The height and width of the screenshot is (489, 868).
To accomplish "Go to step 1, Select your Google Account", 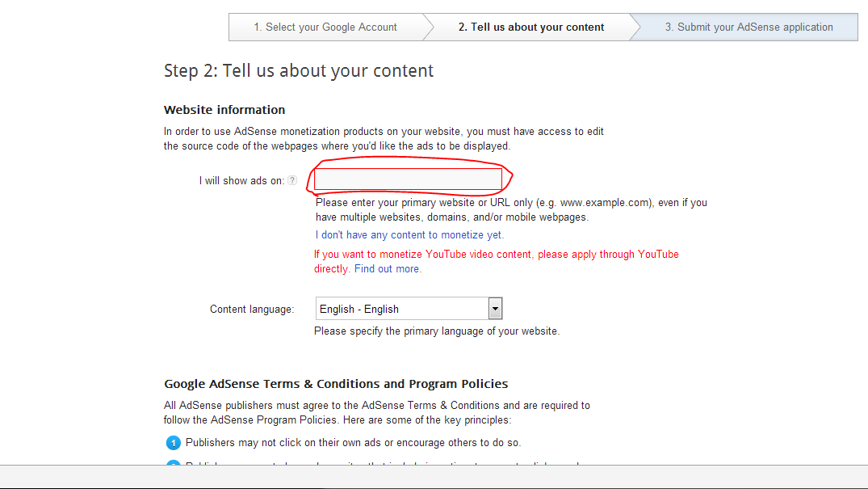I will pyautogui.click(x=325, y=27).
